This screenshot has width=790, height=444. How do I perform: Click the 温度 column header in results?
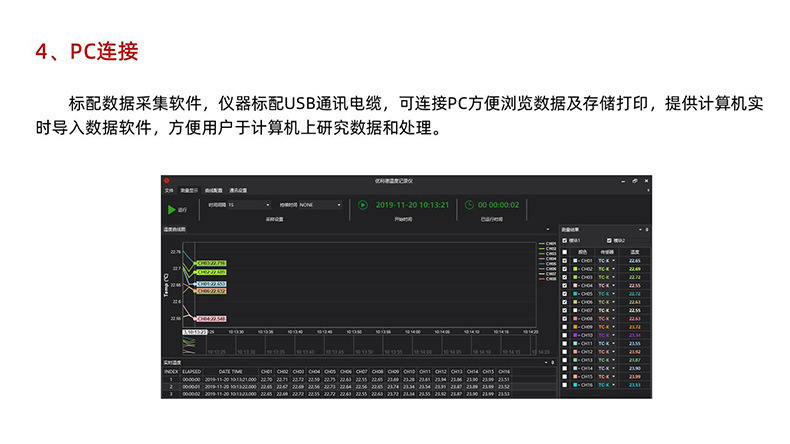[x=635, y=252]
